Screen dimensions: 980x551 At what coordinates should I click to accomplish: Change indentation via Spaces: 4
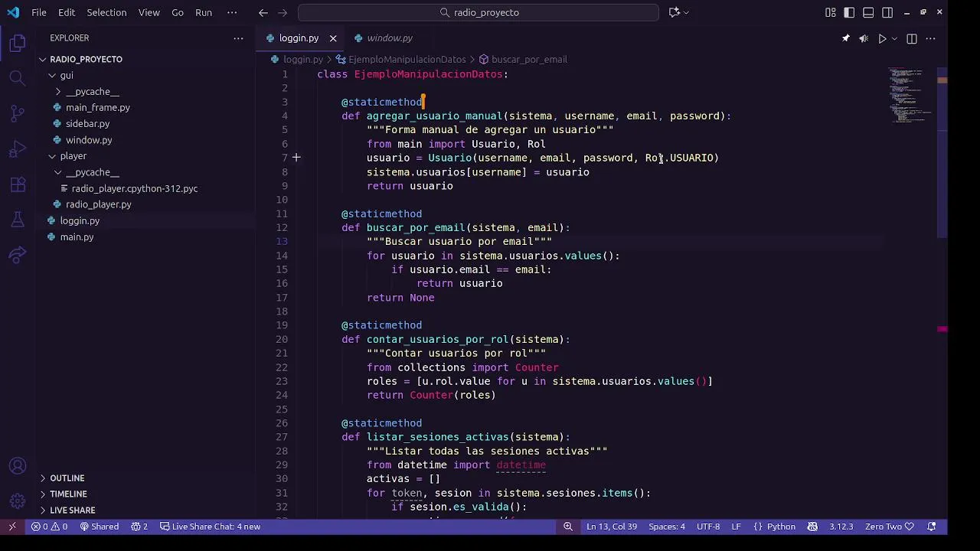[x=667, y=527]
